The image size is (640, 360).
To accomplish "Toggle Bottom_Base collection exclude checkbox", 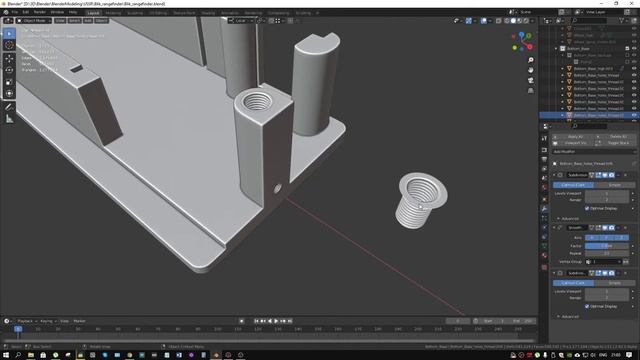I will click(627, 49).
